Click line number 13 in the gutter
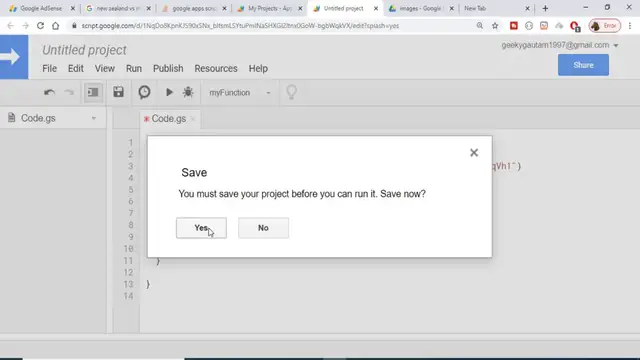The width and height of the screenshot is (640, 360). [129, 284]
